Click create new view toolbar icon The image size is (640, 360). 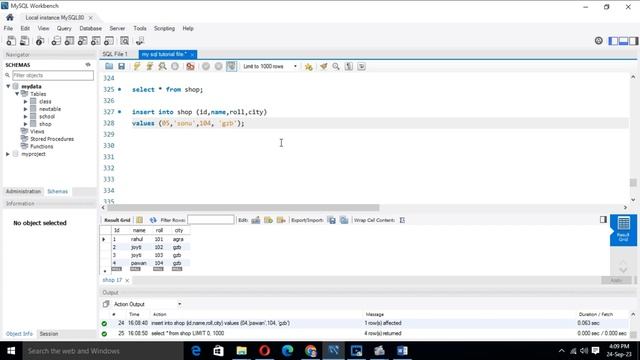click(82, 41)
